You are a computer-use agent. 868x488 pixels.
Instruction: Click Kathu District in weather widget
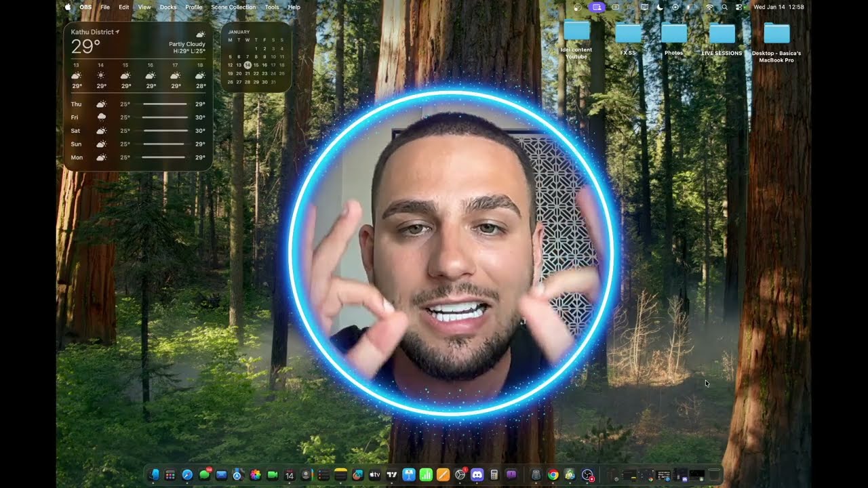pyautogui.click(x=92, y=32)
